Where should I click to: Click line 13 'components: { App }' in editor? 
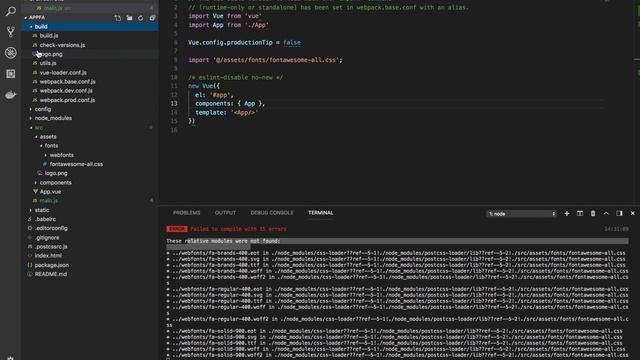pos(230,104)
